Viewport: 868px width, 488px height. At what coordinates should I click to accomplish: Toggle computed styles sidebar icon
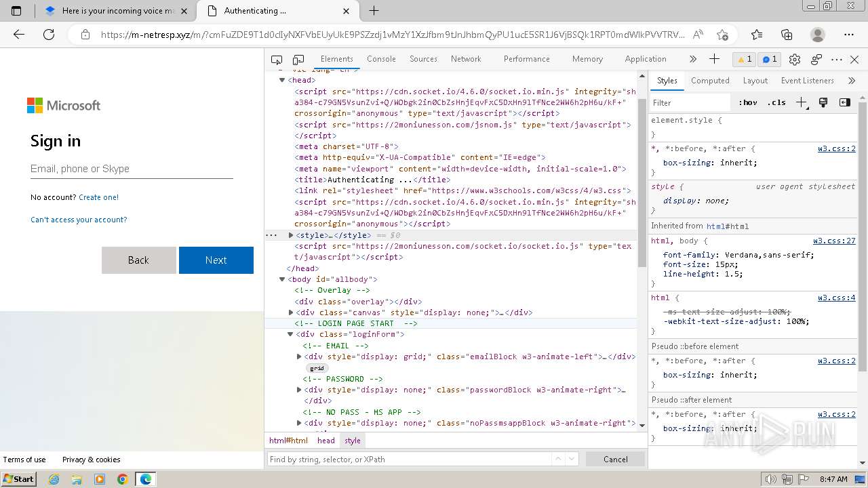(844, 102)
